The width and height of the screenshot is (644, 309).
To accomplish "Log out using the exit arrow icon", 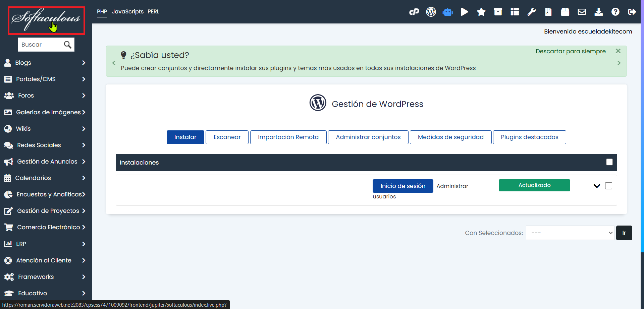I will coord(632,12).
